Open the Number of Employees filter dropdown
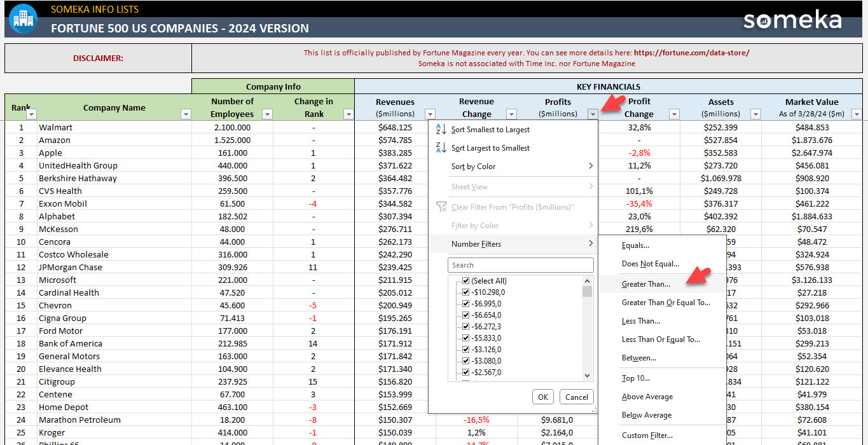This screenshot has height=445, width=868. 267,114
